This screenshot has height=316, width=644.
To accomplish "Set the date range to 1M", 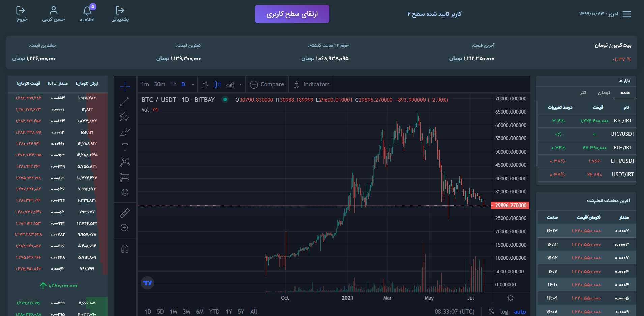I will tap(173, 312).
